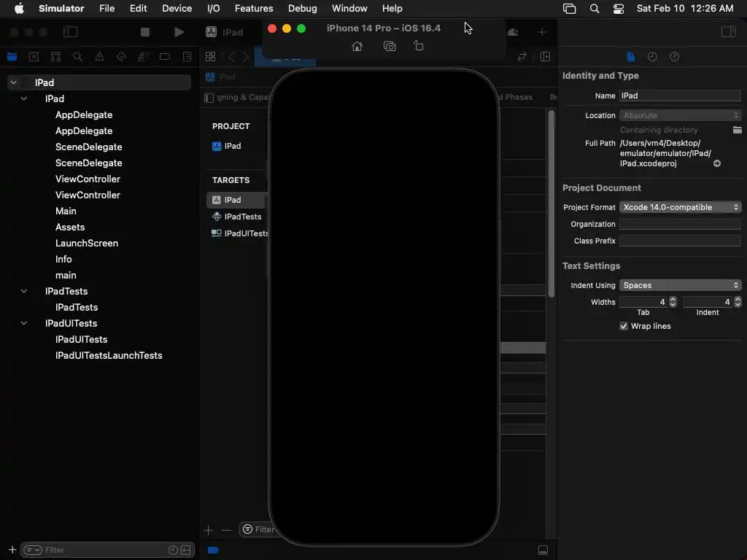Remove target with minus button

(x=226, y=530)
